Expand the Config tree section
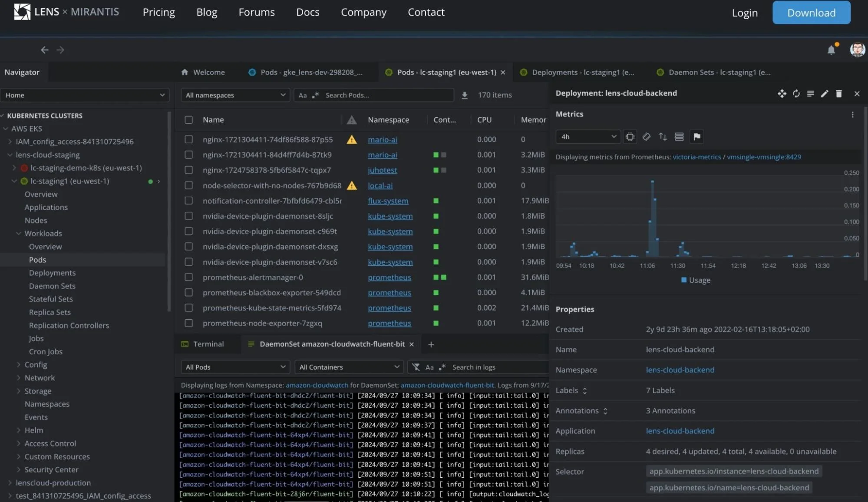The image size is (868, 502). (19, 365)
